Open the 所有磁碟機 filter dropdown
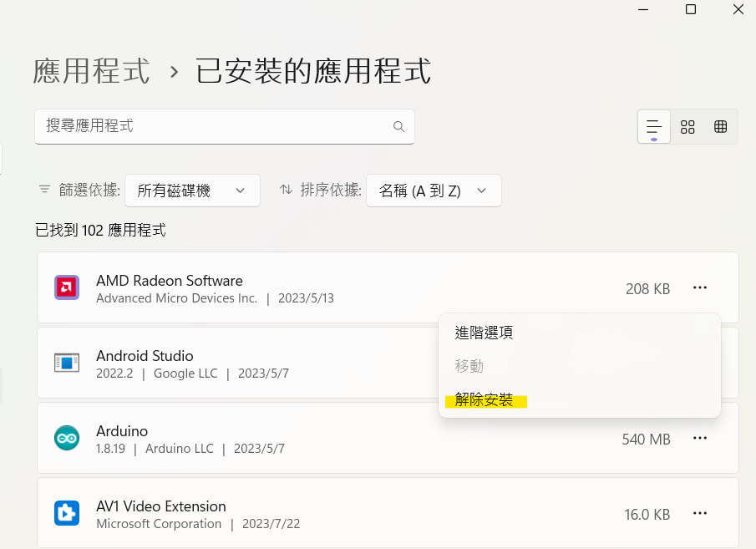 tap(192, 191)
